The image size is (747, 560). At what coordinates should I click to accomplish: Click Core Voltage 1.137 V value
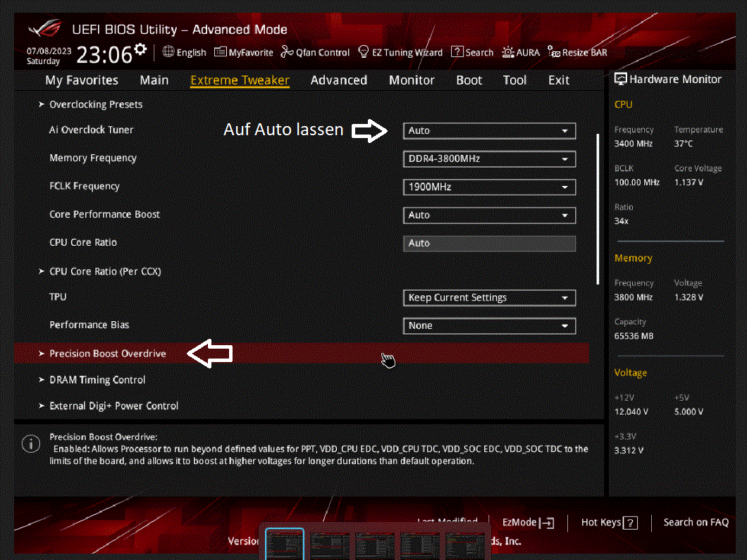click(689, 182)
